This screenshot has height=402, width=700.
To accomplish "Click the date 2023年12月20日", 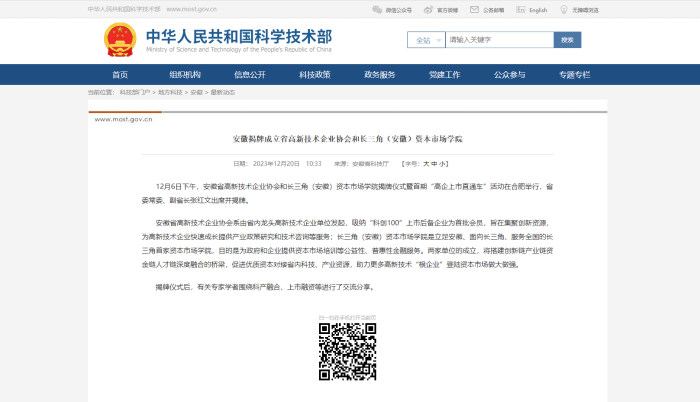I will point(276,164).
